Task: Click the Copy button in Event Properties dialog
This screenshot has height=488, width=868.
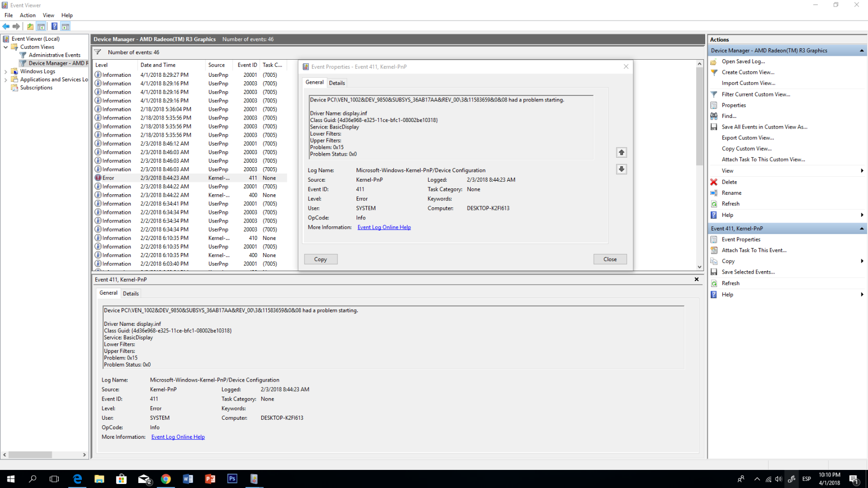Action: coord(320,259)
